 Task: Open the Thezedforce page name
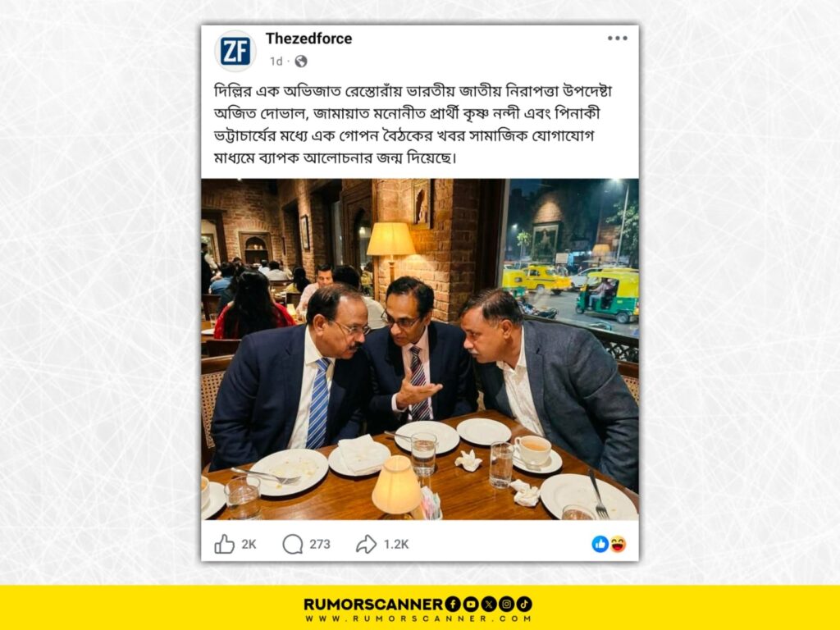point(308,39)
